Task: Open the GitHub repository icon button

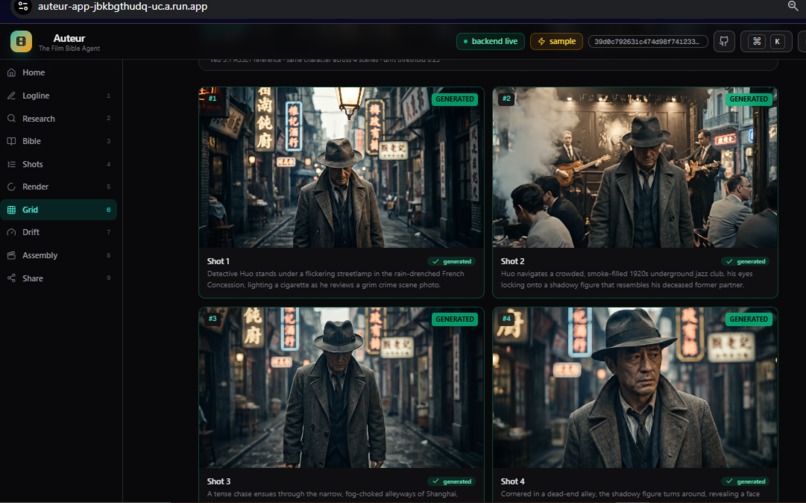Action: click(x=724, y=42)
